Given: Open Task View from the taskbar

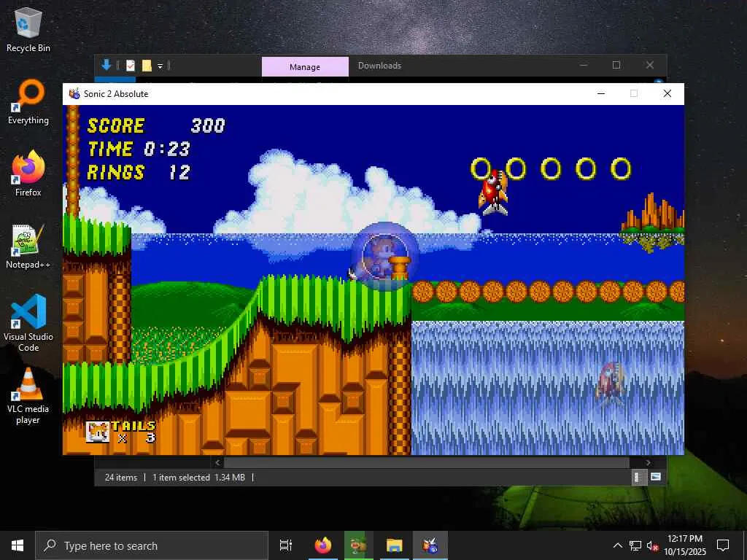Looking at the screenshot, I should click(286, 545).
